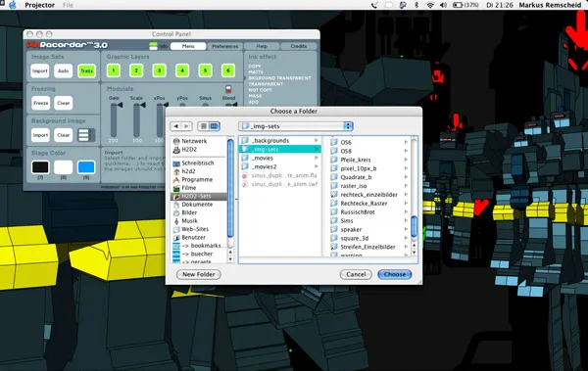Viewport: 588px width, 371px height.
Task: Toggle Graphic Layer 4 in Control Panel
Action: (182, 70)
